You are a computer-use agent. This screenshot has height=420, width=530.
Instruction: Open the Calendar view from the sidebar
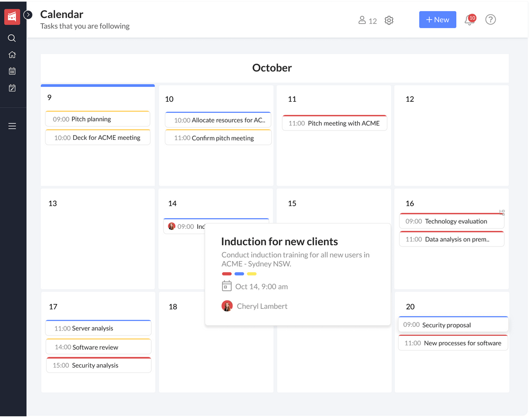(12, 71)
